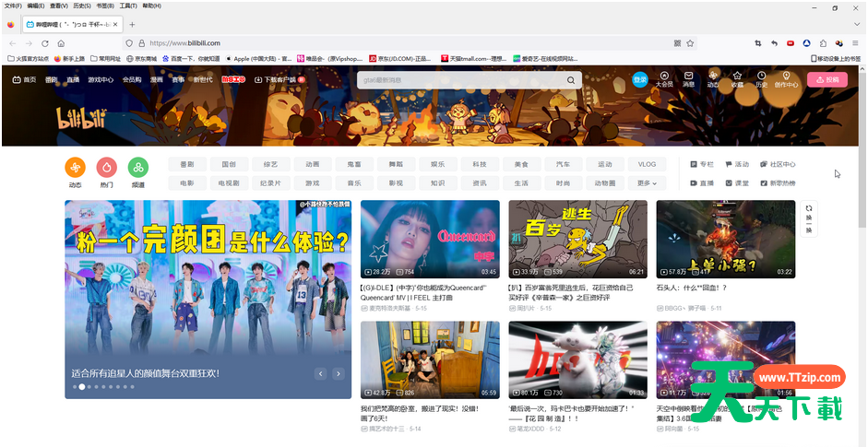Click the screenshot crop toolbar icon

[x=758, y=43]
